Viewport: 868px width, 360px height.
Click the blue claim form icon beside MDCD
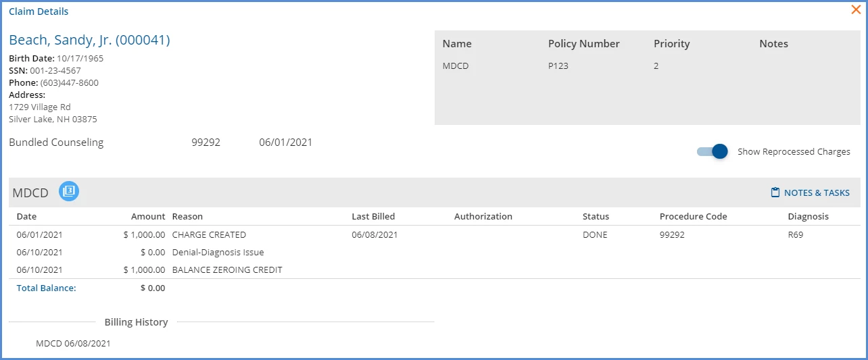pyautogui.click(x=69, y=192)
